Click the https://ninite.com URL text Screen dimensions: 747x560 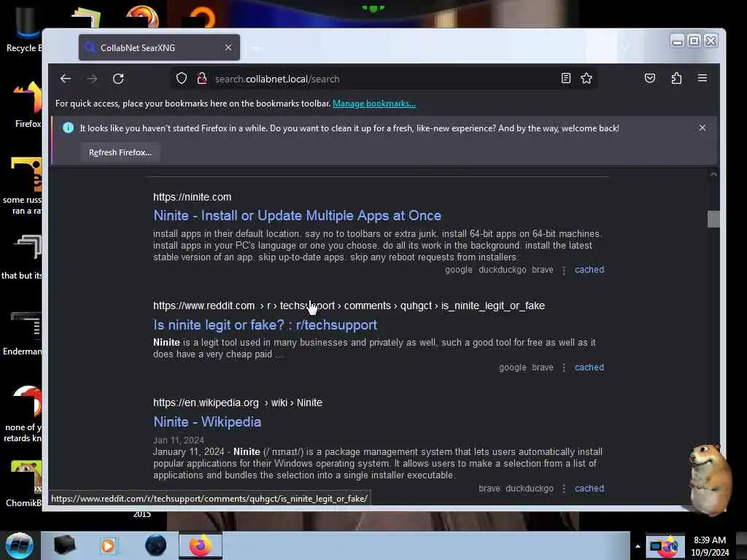point(192,197)
